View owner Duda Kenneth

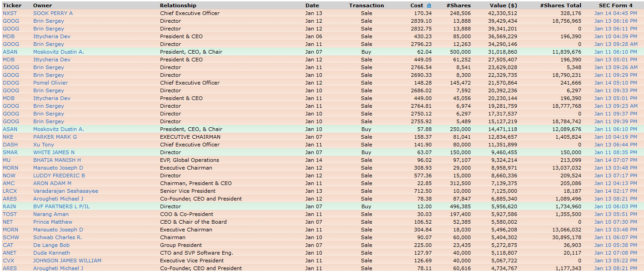point(51,253)
